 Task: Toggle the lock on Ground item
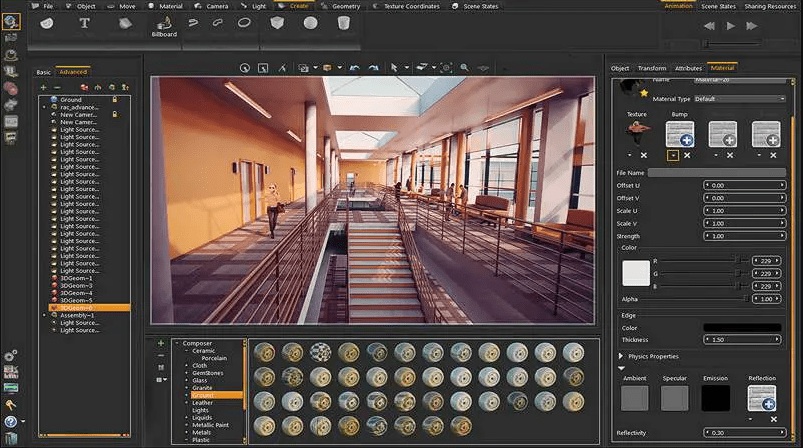[x=115, y=100]
